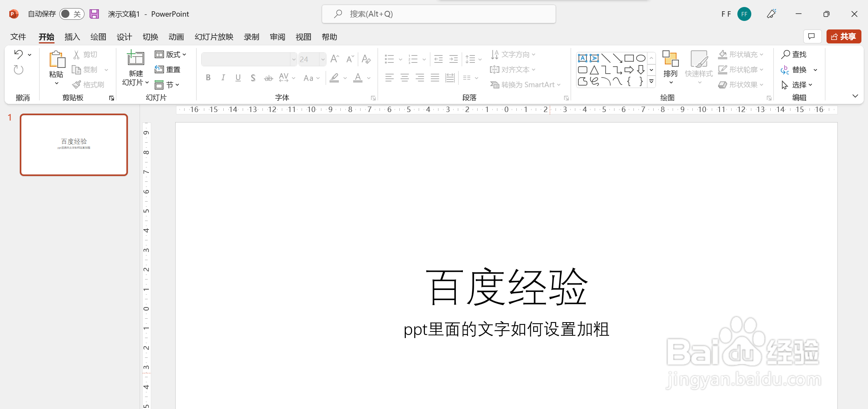Align text left icon

[x=389, y=78]
